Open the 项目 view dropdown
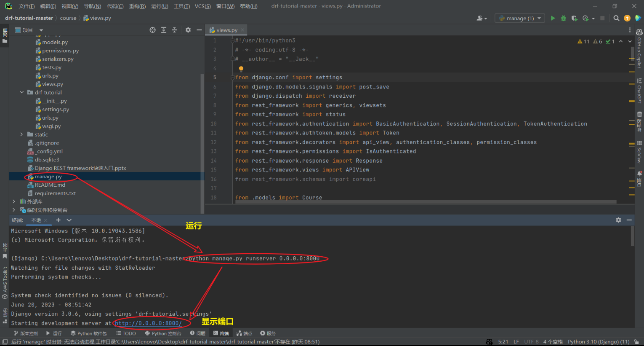The image size is (644, 346). click(41, 30)
